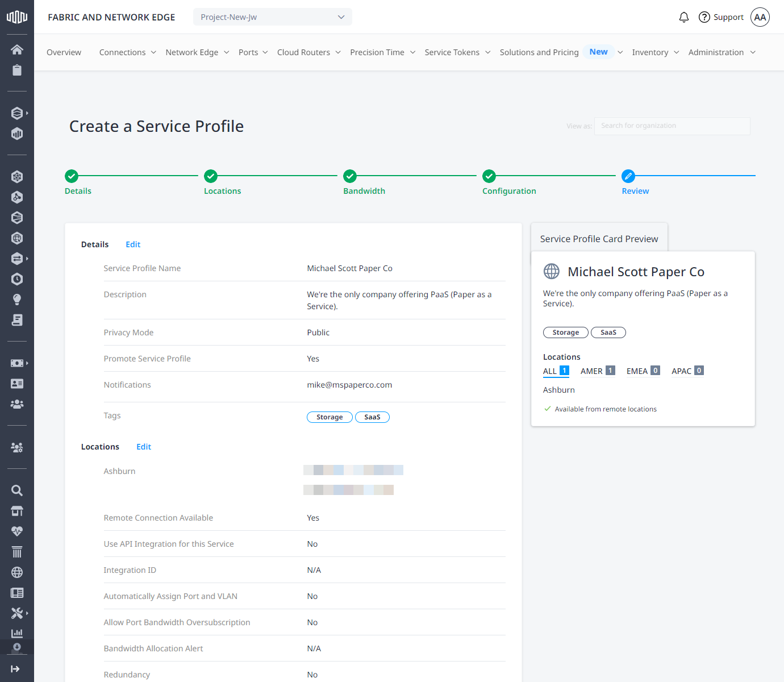Viewport: 784px width, 682px height.
Task: Click the Search for organization field
Action: (672, 126)
